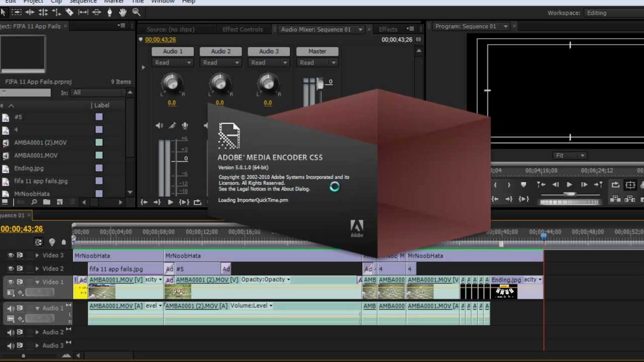Collapse the Audio 1 track
Viewport: 644px width, 362px height.
tap(37, 308)
